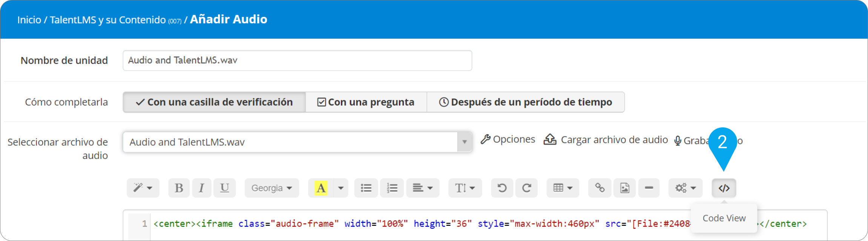Click Cargar archivo de audio link
The height and width of the screenshot is (241, 868).
(x=614, y=140)
